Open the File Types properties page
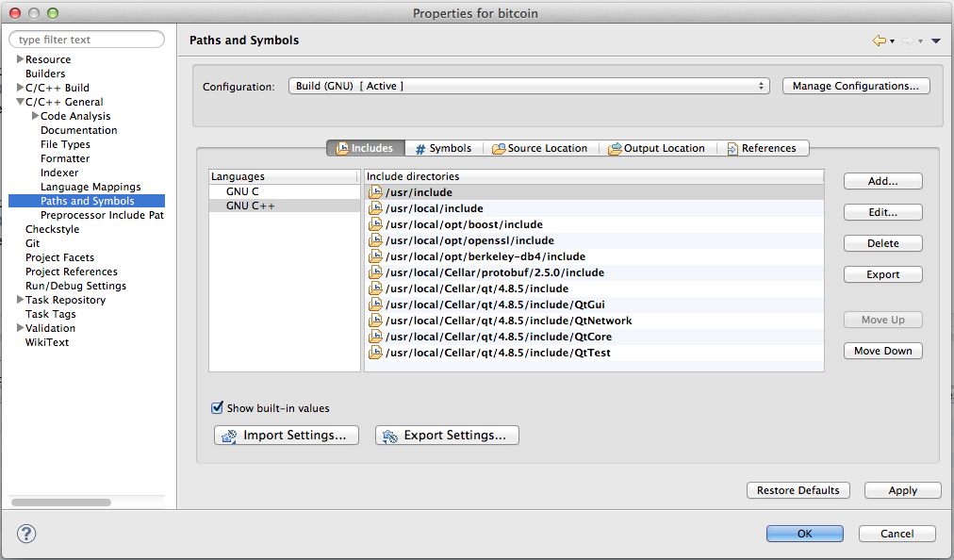 click(65, 144)
